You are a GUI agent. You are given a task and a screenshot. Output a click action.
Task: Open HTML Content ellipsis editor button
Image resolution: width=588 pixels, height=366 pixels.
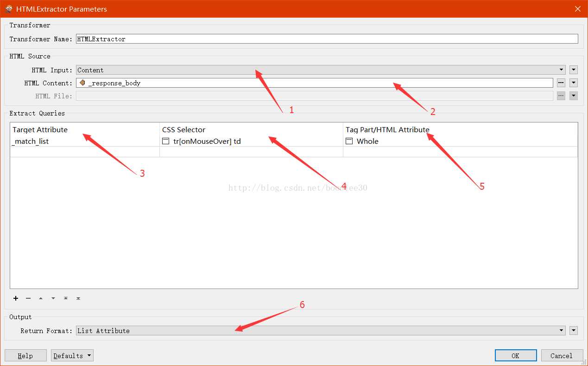coord(561,83)
